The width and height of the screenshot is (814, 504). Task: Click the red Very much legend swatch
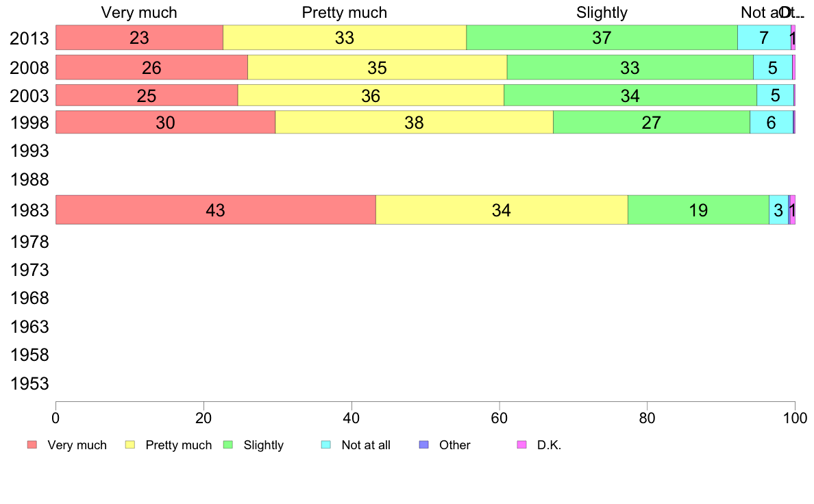pos(32,445)
